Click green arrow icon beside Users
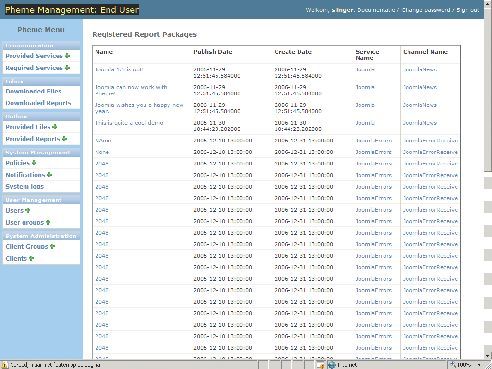Viewport: 492px width, 369px height. pyautogui.click(x=28, y=211)
